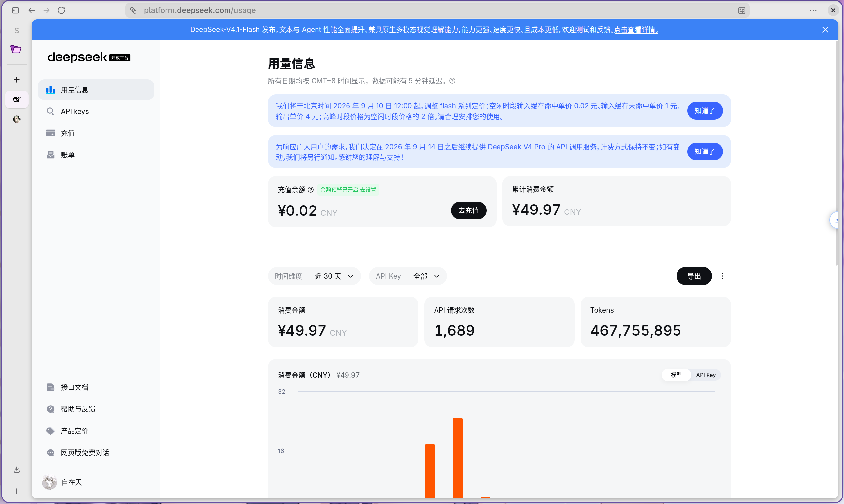The width and height of the screenshot is (844, 504).
Task: Click the address bar URL field
Action: point(437,10)
